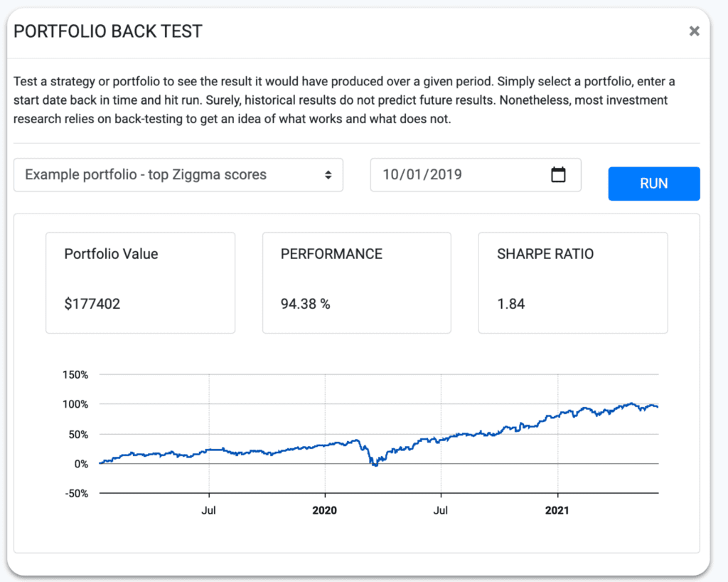
Task: Click the SHARPE RATIO heading text
Action: click(545, 254)
